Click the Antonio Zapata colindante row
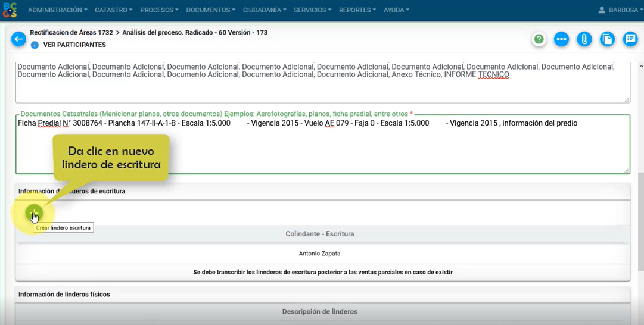The image size is (644, 325). click(x=319, y=254)
